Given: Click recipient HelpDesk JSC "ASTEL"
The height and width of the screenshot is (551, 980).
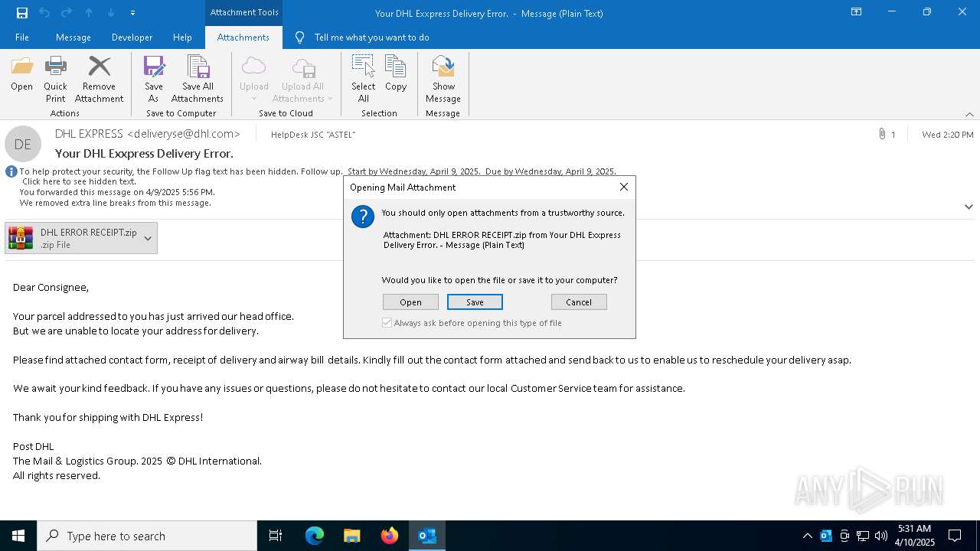Looking at the screenshot, I should pos(313,135).
